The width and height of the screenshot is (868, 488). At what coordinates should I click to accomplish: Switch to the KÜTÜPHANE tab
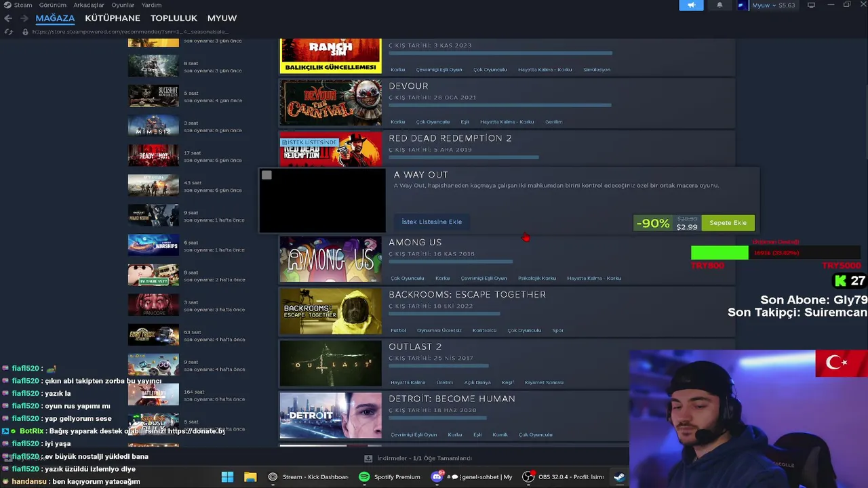pyautogui.click(x=113, y=18)
